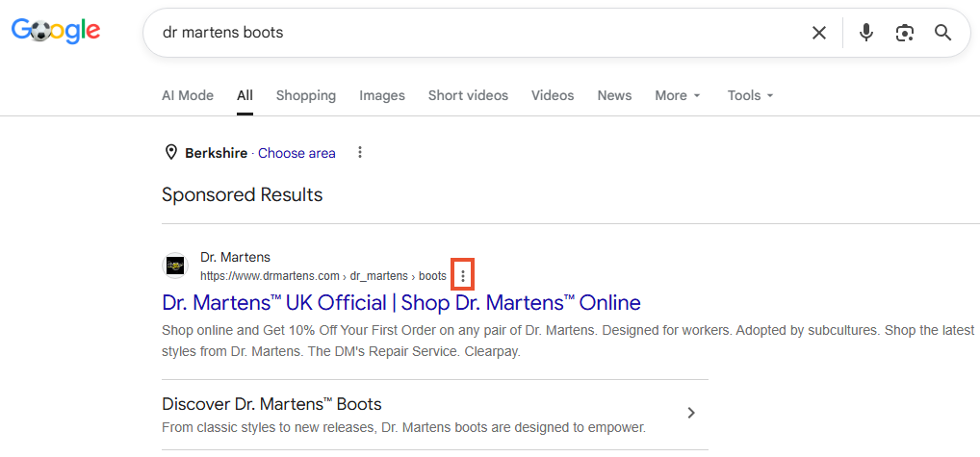Open the Tools dropdown
This screenshot has width=980, height=457.
[x=751, y=95]
